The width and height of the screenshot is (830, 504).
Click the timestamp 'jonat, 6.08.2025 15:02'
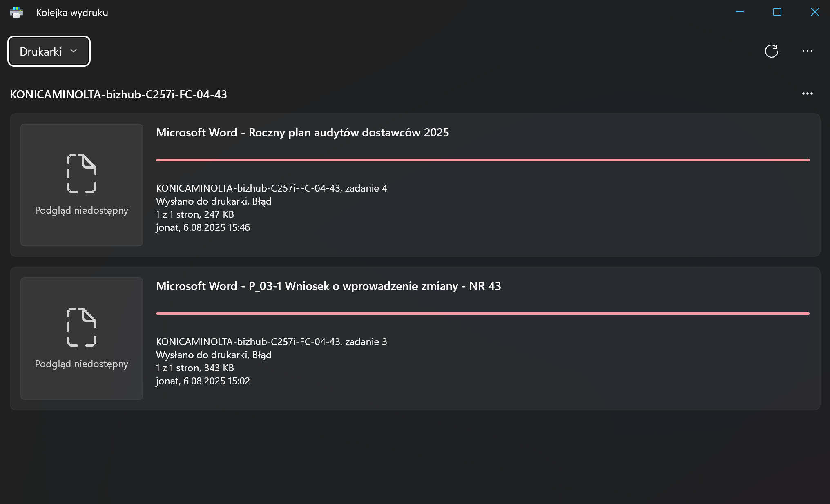click(203, 381)
